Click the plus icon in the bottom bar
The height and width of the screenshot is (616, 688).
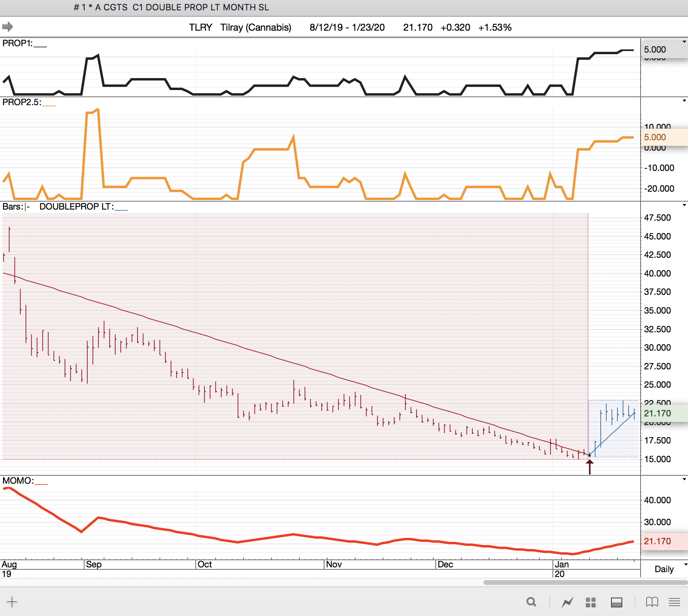pos(12,602)
